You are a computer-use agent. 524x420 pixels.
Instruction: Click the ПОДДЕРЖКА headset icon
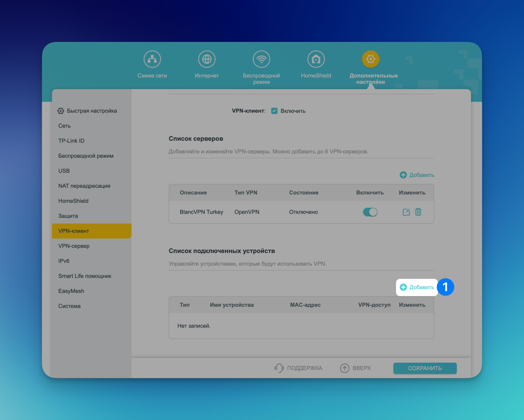point(279,368)
